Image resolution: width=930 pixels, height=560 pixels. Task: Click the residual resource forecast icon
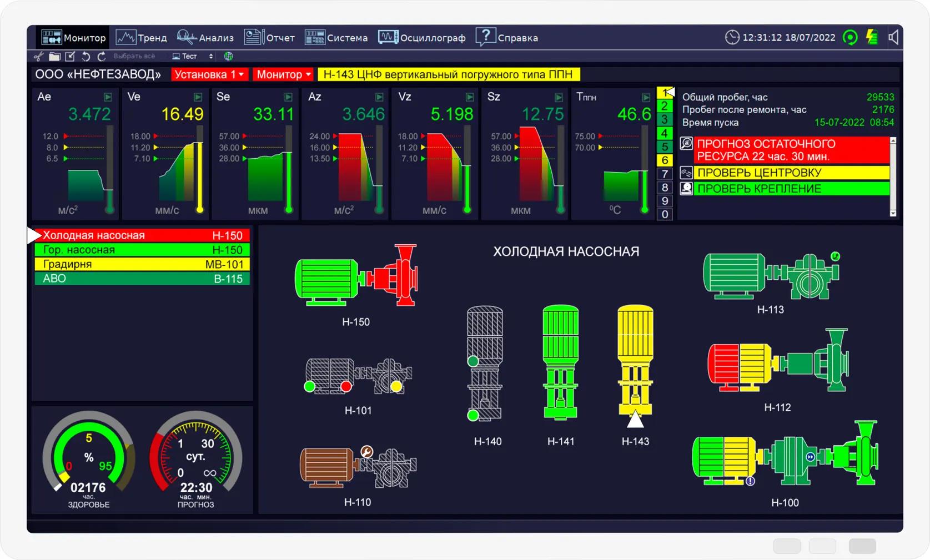(x=686, y=144)
